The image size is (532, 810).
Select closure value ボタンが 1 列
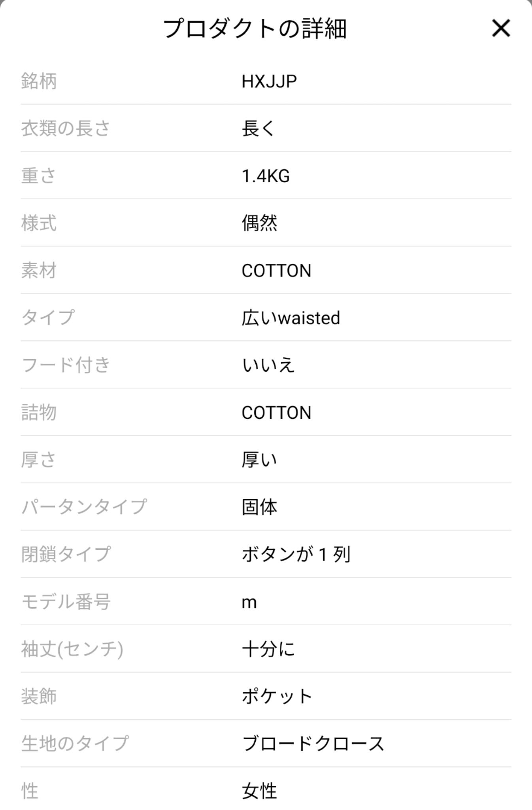(x=296, y=555)
